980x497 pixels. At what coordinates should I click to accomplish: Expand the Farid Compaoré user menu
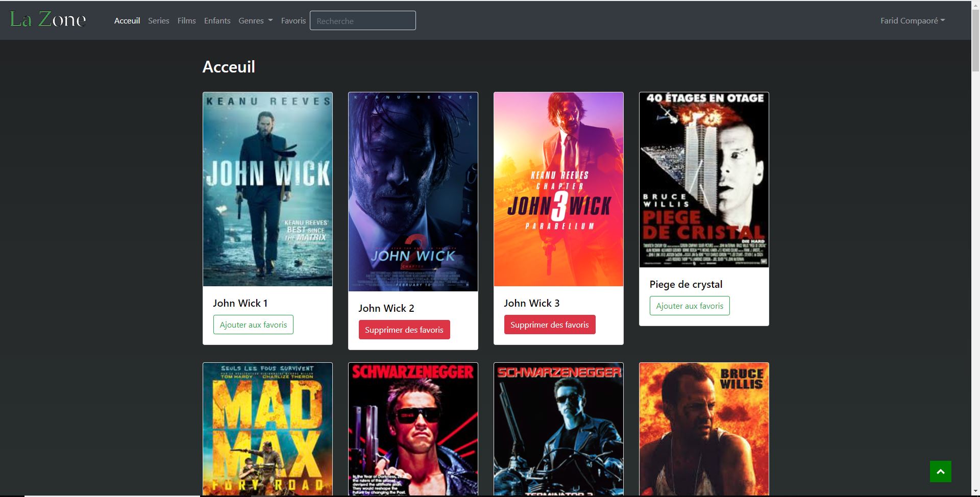pyautogui.click(x=913, y=21)
